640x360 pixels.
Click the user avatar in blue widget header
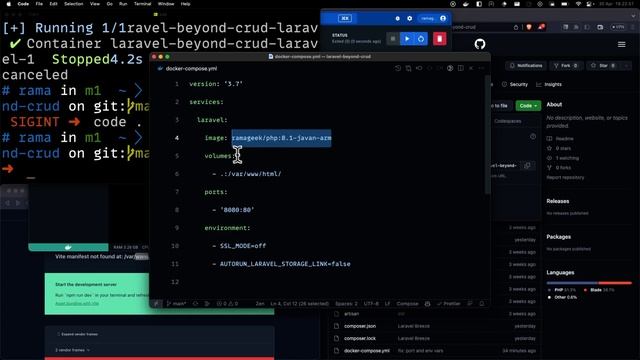[x=443, y=18]
